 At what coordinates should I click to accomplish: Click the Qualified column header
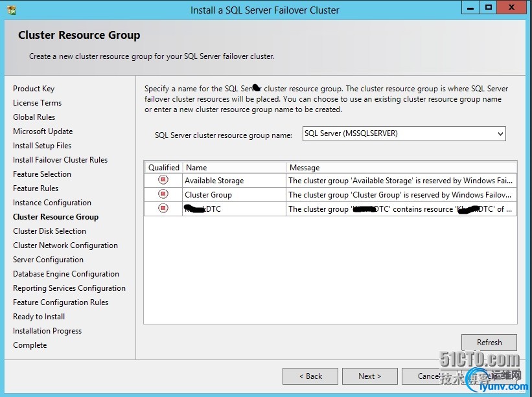pos(164,168)
